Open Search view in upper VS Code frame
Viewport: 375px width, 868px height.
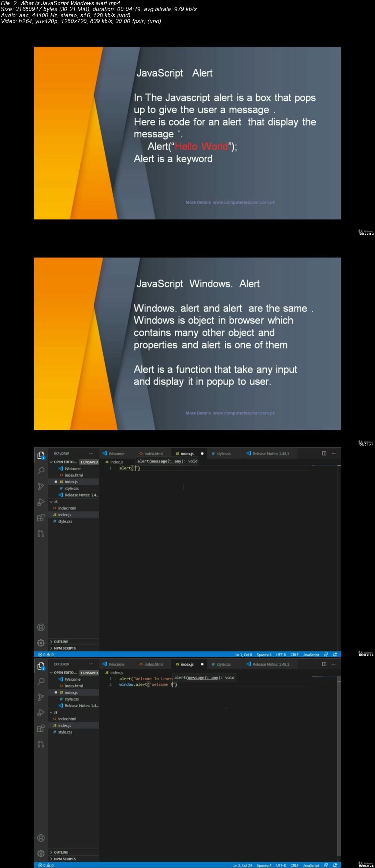tap(41, 470)
